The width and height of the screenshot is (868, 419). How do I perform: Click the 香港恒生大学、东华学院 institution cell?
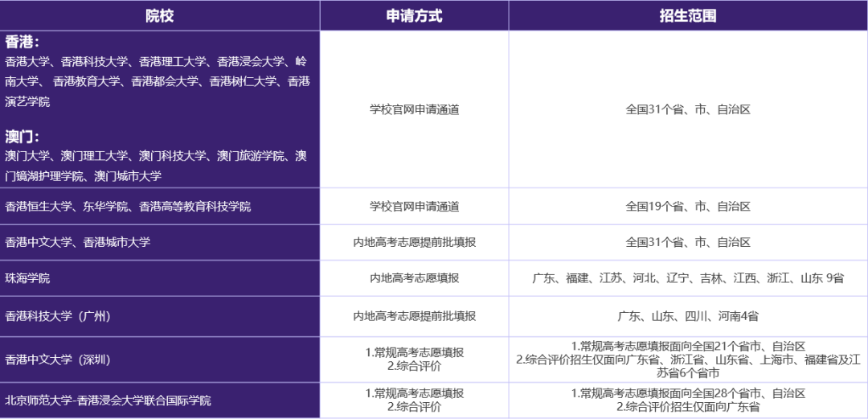coord(159,206)
